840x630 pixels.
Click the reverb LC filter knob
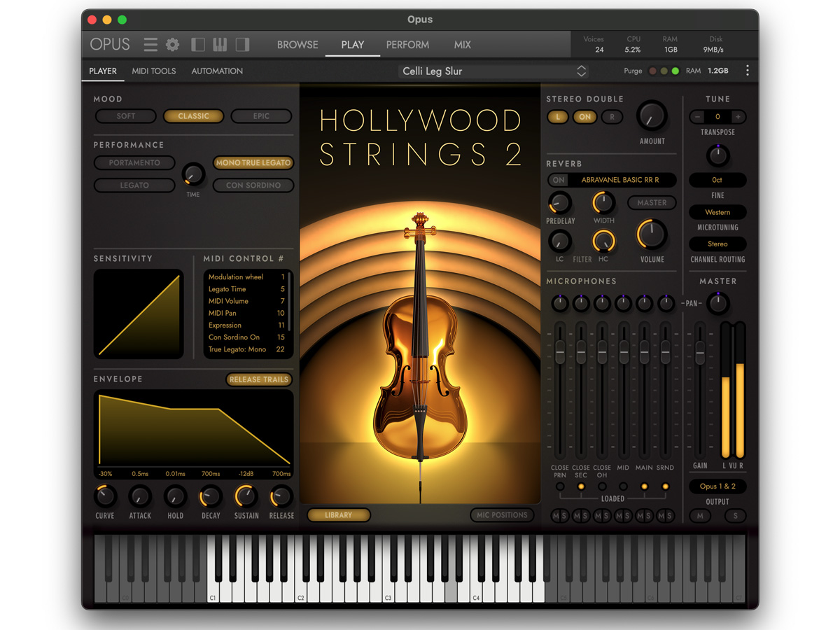click(559, 241)
